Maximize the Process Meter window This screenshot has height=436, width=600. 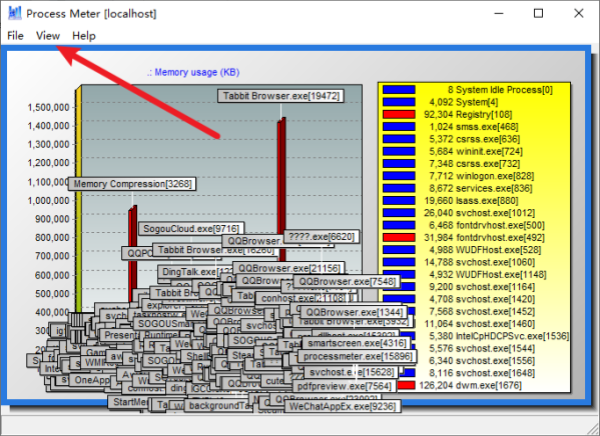(x=538, y=13)
